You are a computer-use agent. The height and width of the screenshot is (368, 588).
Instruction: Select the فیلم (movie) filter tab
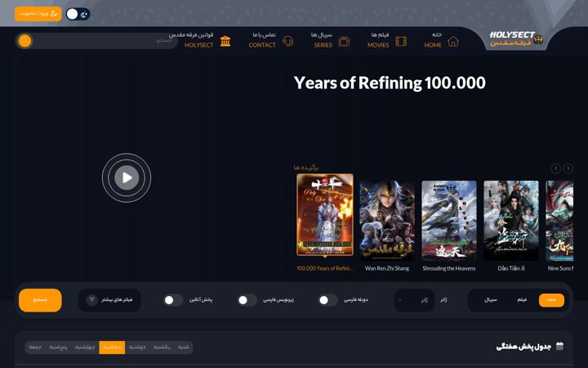point(522,300)
